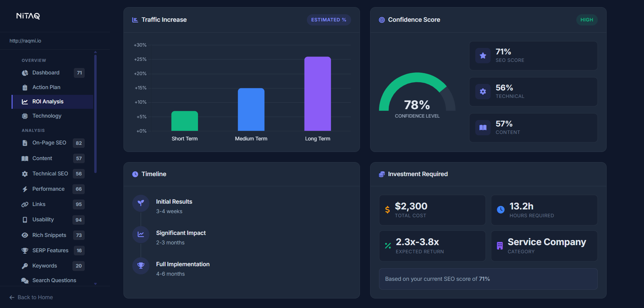Click the Back to Home link
Screen dimensions: 644x308
point(31,297)
